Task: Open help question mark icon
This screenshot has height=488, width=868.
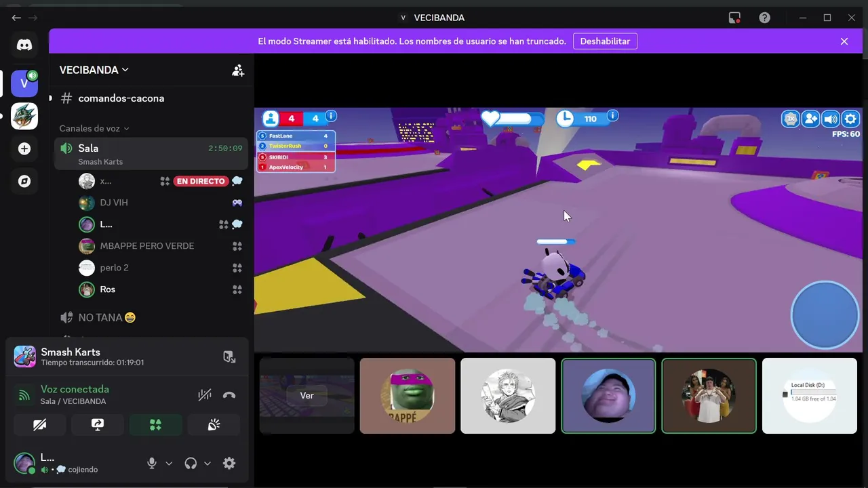Action: click(765, 18)
